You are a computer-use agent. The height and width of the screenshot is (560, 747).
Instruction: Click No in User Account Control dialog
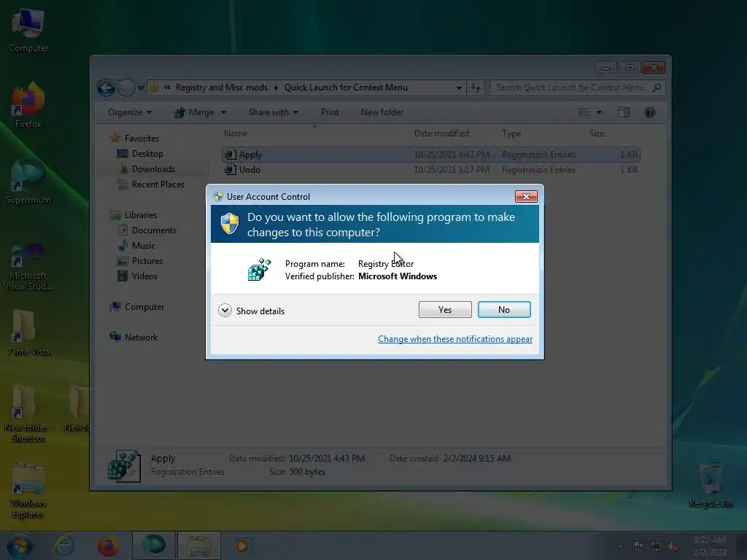504,309
